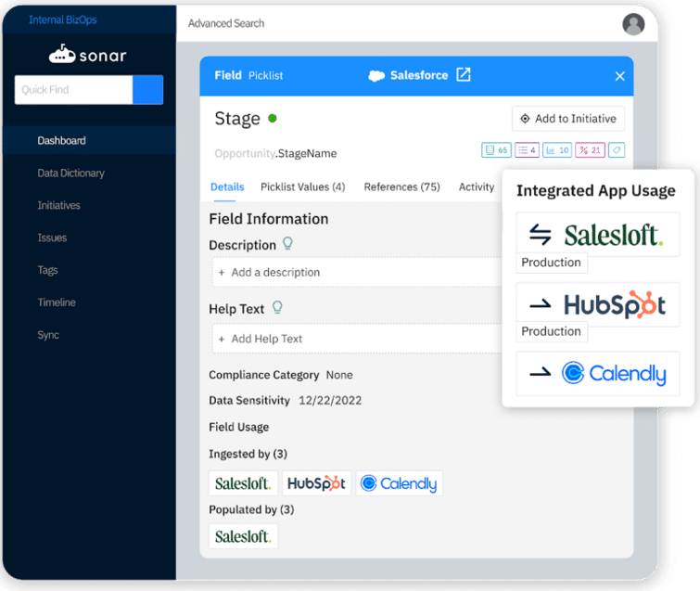Viewport: 700px width, 591px height.
Task: Click the Production label under Salesloft
Action: point(552,263)
